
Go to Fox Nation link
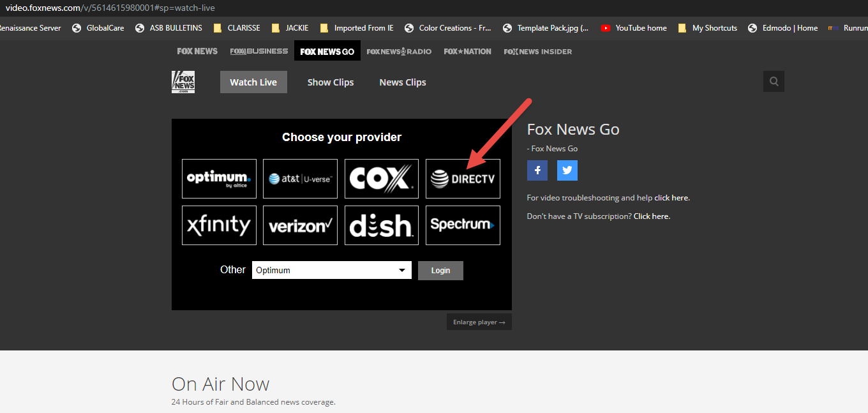pos(468,51)
